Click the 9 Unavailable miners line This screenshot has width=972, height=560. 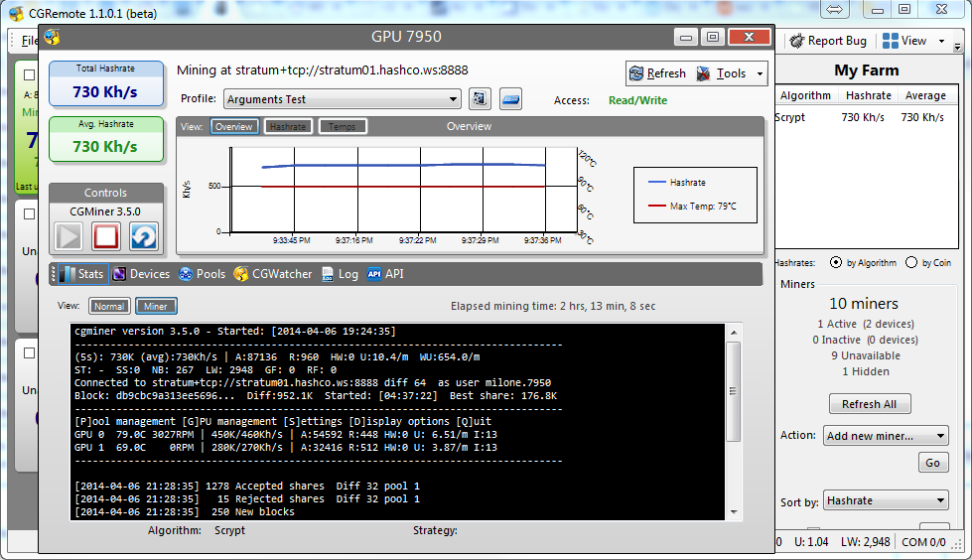[866, 356]
